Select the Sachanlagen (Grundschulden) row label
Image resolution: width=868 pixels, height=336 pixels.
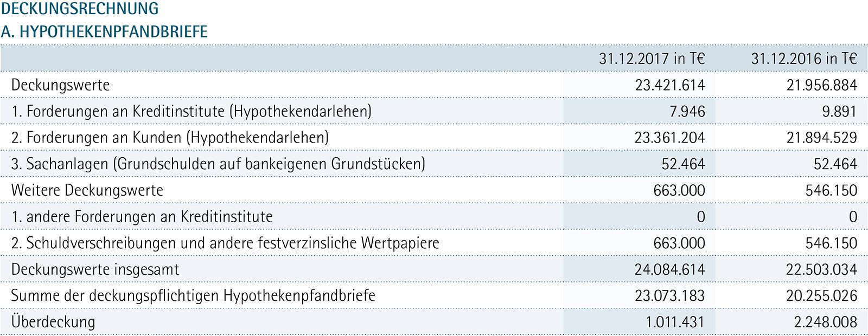pyautogui.click(x=218, y=164)
